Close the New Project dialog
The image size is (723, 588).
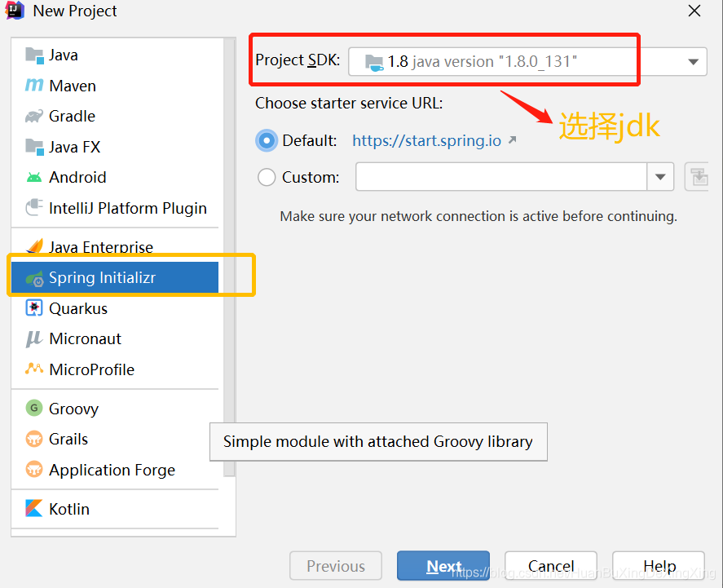pos(694,11)
